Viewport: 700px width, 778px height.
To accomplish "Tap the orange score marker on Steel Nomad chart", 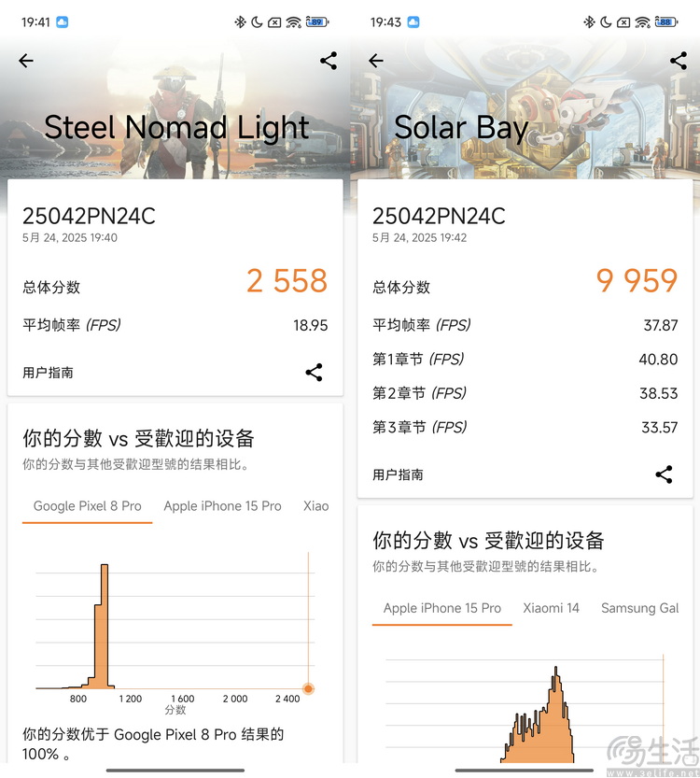I will pyautogui.click(x=308, y=688).
